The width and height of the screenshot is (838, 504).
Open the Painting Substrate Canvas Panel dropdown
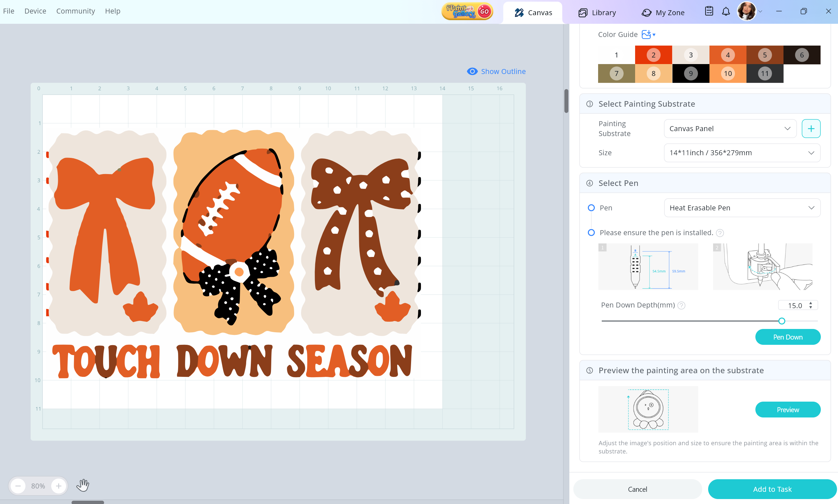(730, 129)
